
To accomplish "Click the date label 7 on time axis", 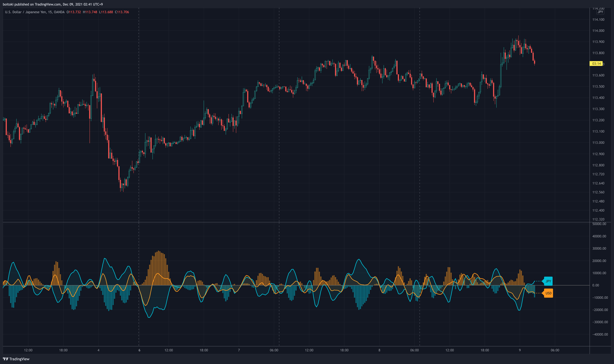I will click(x=239, y=350).
